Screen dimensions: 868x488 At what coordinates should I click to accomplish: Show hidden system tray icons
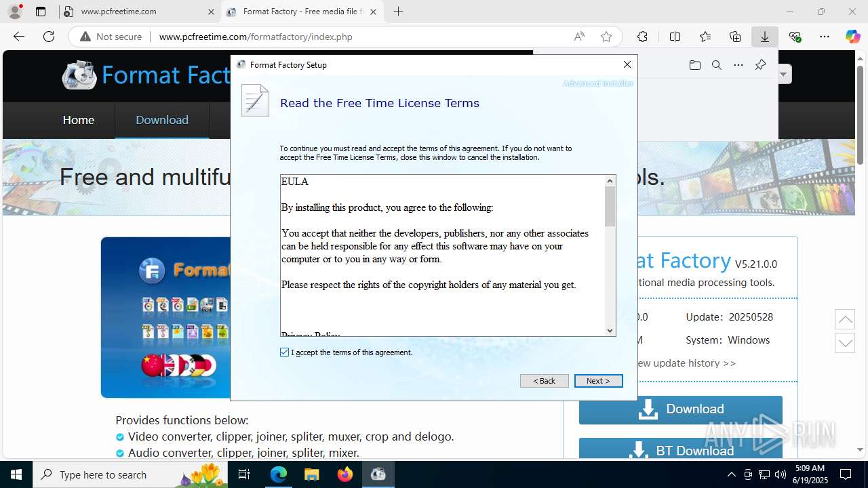click(731, 474)
